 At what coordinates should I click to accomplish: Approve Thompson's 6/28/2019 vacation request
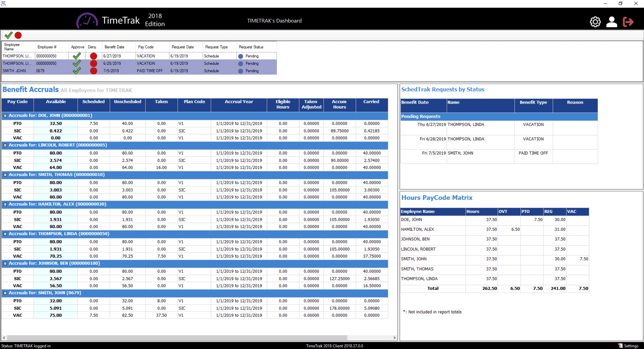(77, 63)
